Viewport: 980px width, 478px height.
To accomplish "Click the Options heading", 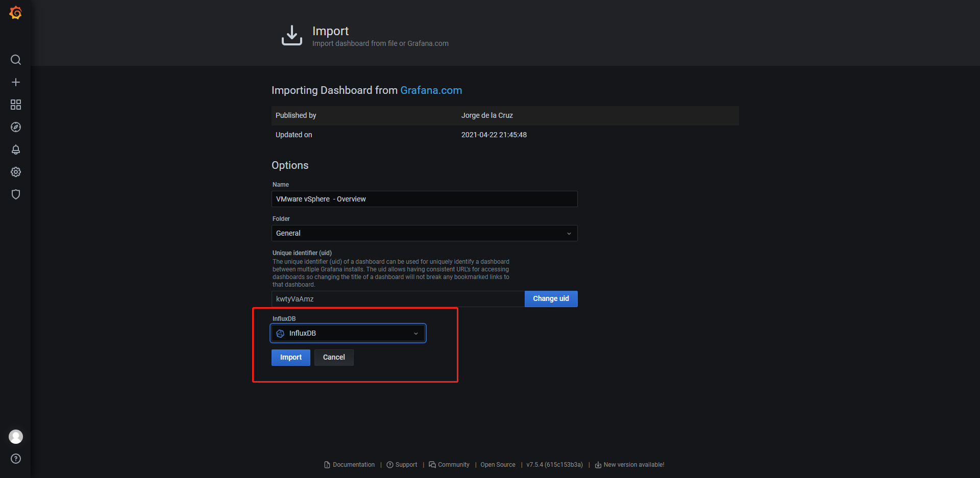I will pos(290,165).
